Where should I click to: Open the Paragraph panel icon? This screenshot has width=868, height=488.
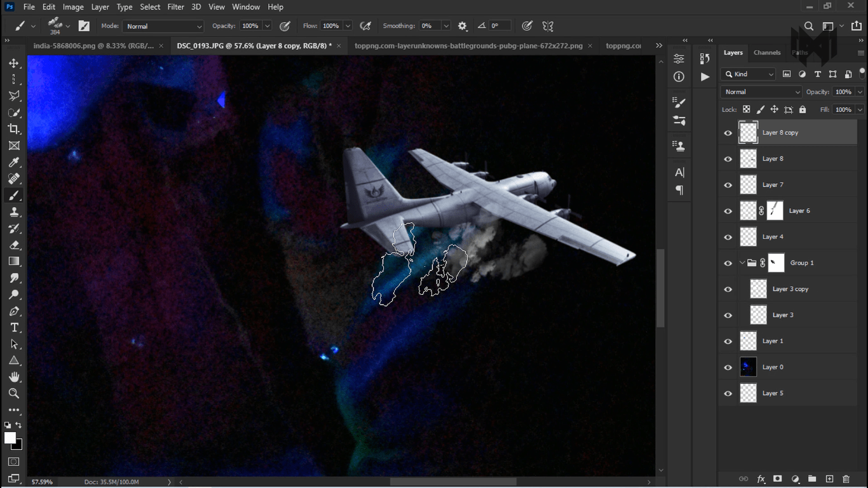(679, 190)
